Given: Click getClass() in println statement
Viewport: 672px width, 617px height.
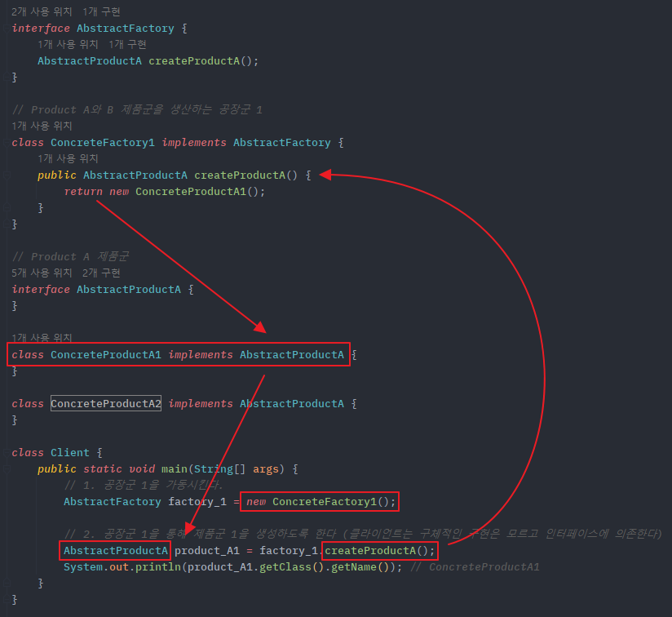Looking at the screenshot, I should (x=291, y=567).
